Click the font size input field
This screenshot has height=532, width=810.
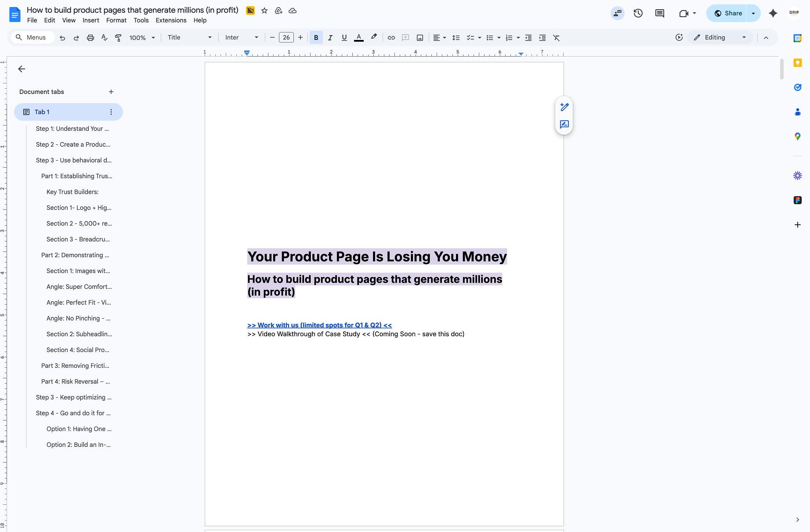coord(286,38)
